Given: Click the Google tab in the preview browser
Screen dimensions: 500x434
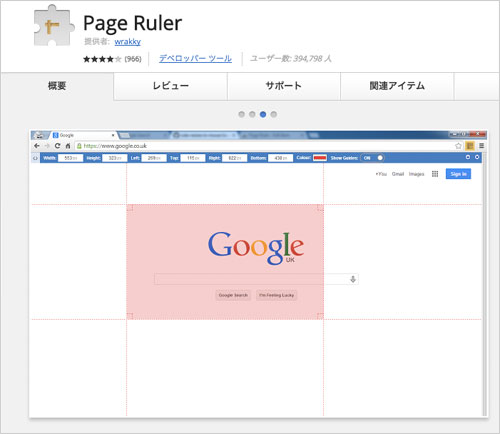Looking at the screenshot, I should click(x=82, y=135).
